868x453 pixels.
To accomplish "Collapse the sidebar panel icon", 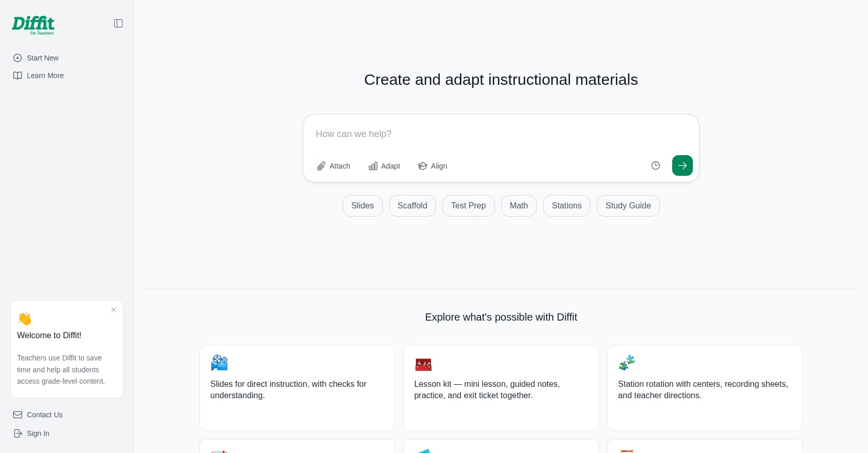I will [x=118, y=23].
